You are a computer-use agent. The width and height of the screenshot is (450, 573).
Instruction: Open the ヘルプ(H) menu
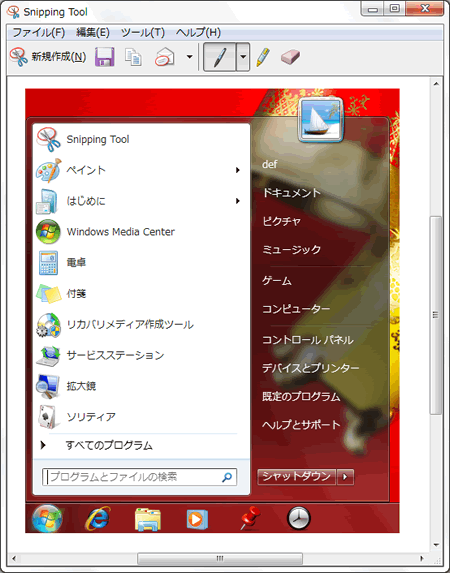click(198, 33)
